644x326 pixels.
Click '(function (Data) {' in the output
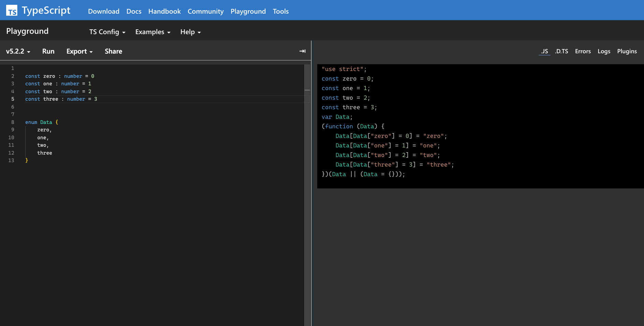[x=353, y=126]
